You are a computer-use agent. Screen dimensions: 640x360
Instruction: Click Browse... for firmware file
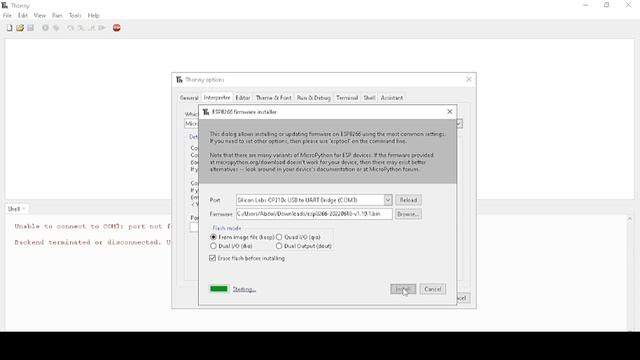point(408,214)
